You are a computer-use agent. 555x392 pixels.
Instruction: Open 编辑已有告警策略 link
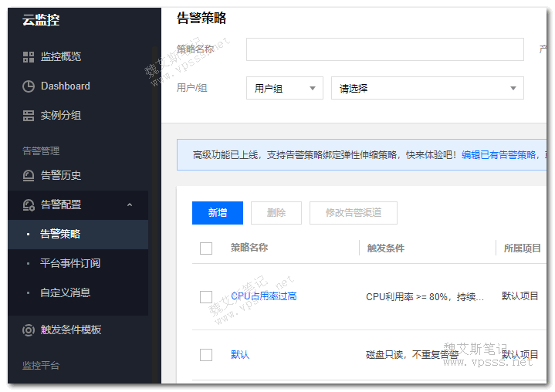tap(499, 155)
